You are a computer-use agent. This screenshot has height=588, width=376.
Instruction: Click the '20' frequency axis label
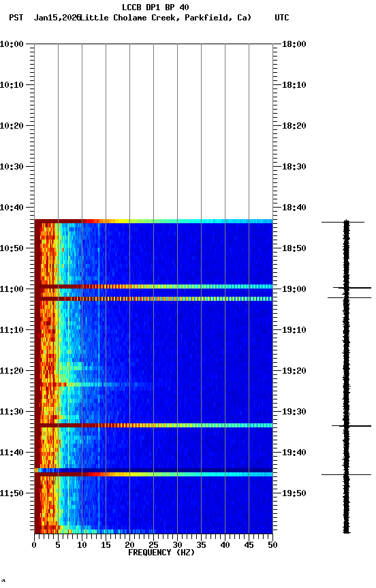pyautogui.click(x=129, y=545)
